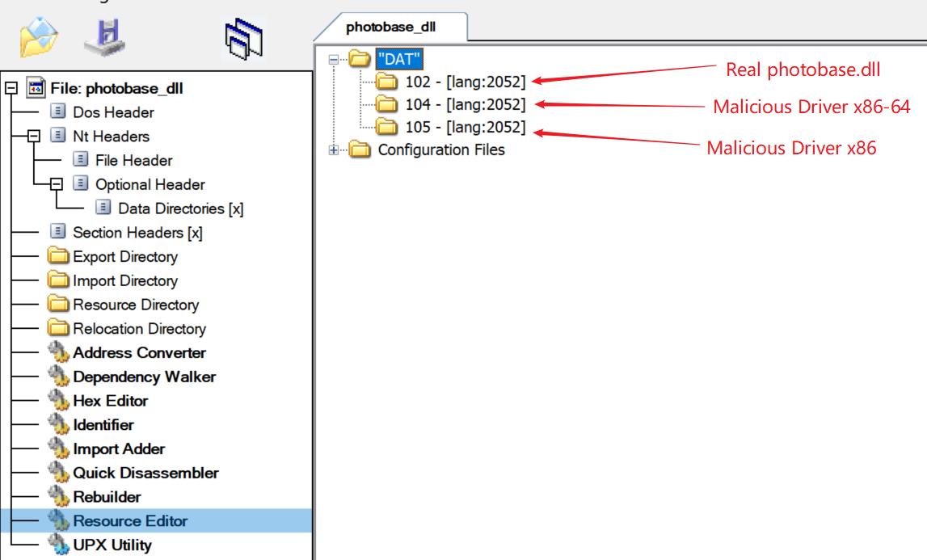927x560 pixels.
Task: Open the Relocation Directory folder
Action: click(x=140, y=329)
